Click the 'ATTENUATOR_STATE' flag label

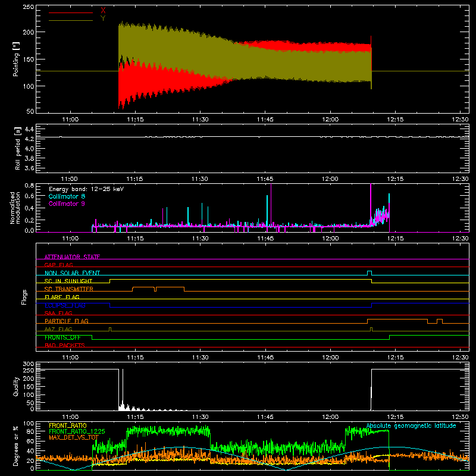coord(72,257)
